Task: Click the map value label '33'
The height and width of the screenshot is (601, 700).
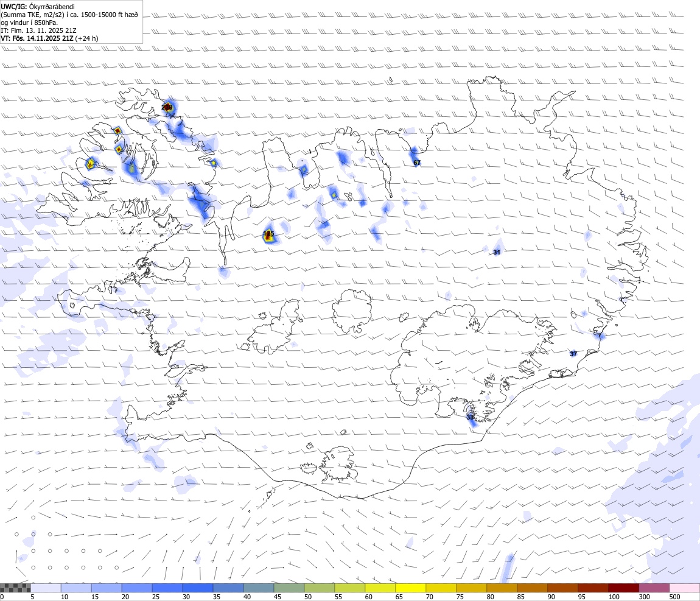Action: point(470,417)
